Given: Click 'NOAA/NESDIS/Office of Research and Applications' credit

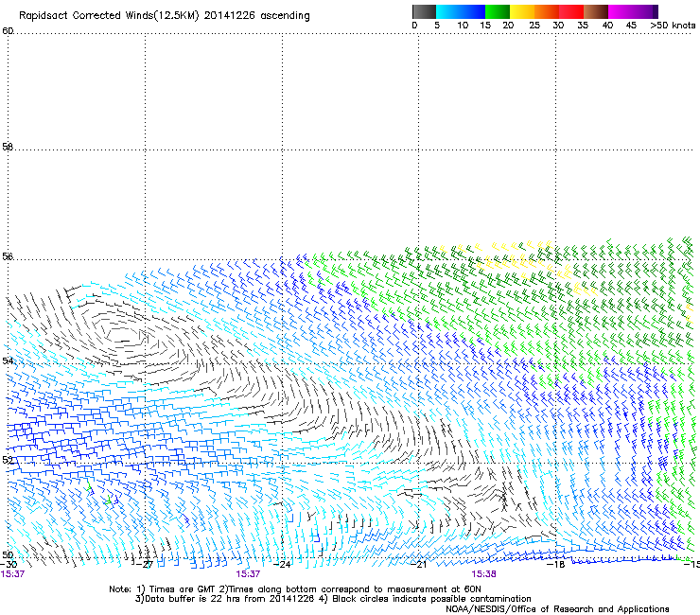Looking at the screenshot, I should [x=557, y=609].
